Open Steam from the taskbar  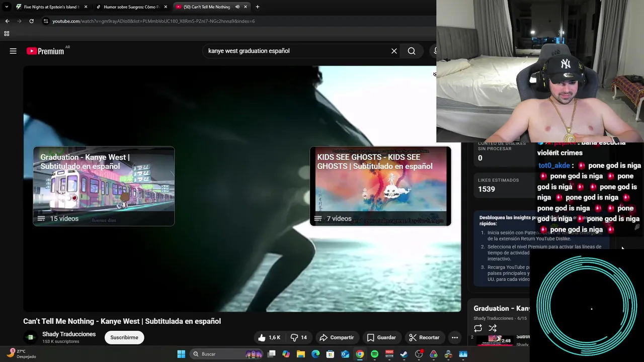pyautogui.click(x=404, y=354)
